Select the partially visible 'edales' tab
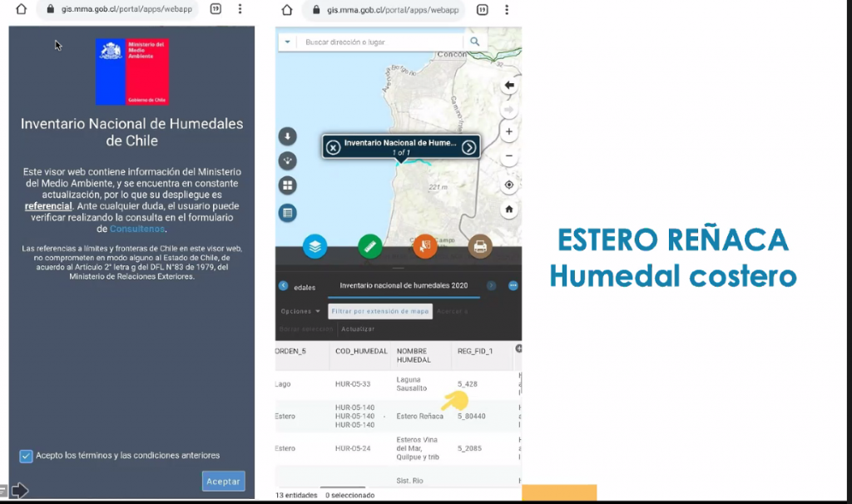Image resolution: width=852 pixels, height=504 pixels. tap(305, 287)
